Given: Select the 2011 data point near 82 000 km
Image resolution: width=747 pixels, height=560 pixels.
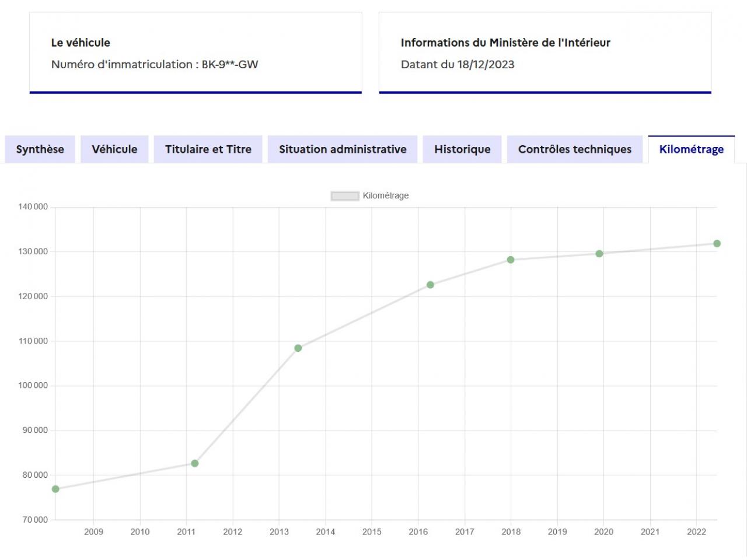Looking at the screenshot, I should click(195, 463).
